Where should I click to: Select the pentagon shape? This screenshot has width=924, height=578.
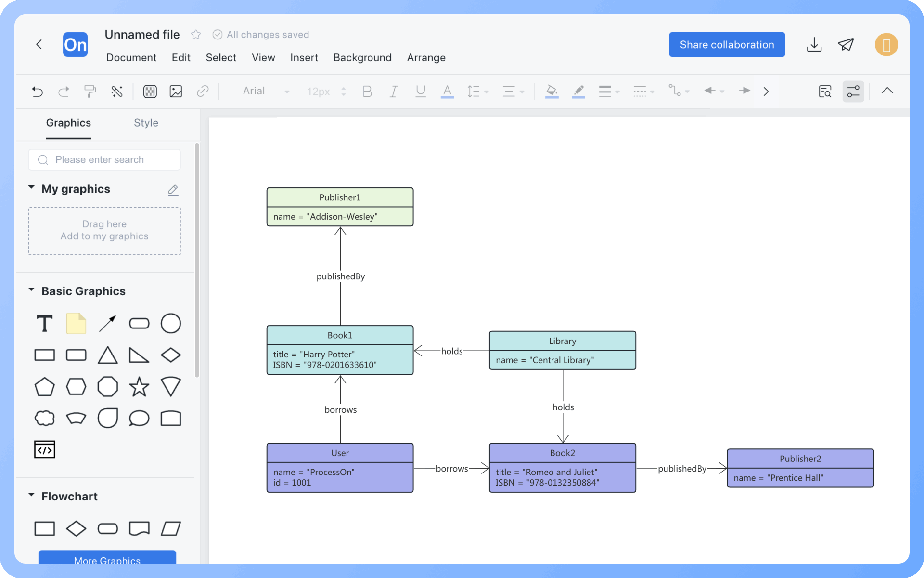(x=45, y=387)
